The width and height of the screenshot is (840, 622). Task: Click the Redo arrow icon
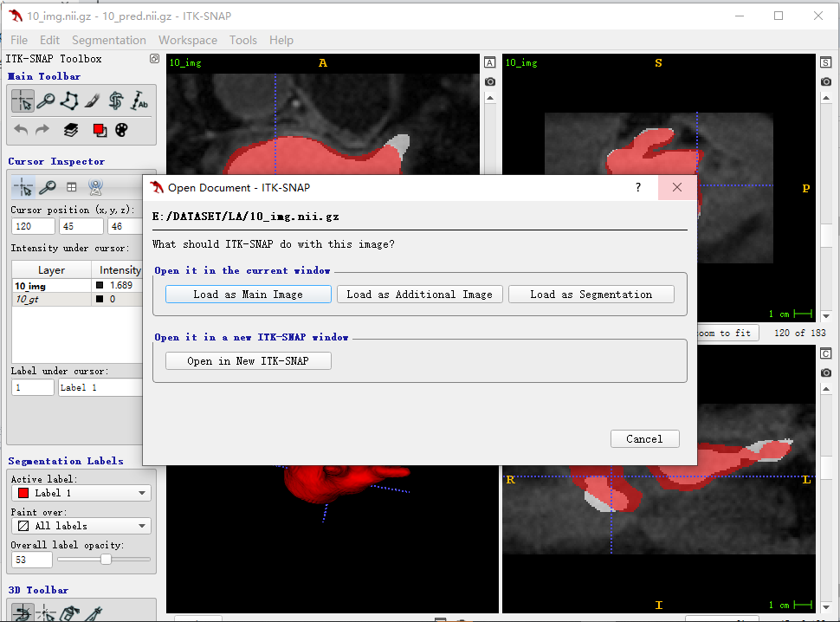(42, 130)
